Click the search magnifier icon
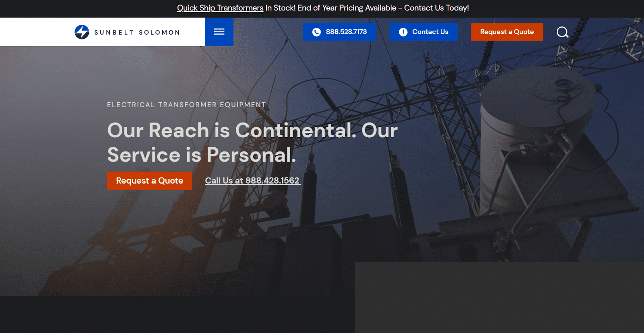 pyautogui.click(x=562, y=32)
